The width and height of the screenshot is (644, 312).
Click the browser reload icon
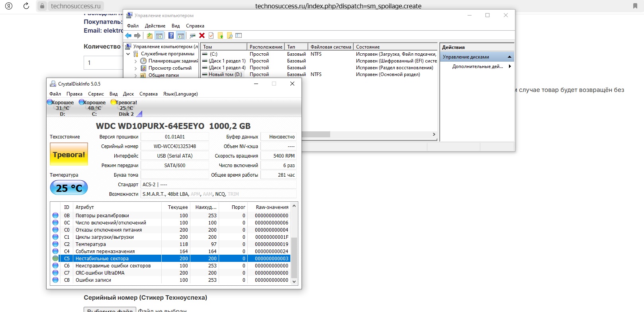tap(26, 6)
